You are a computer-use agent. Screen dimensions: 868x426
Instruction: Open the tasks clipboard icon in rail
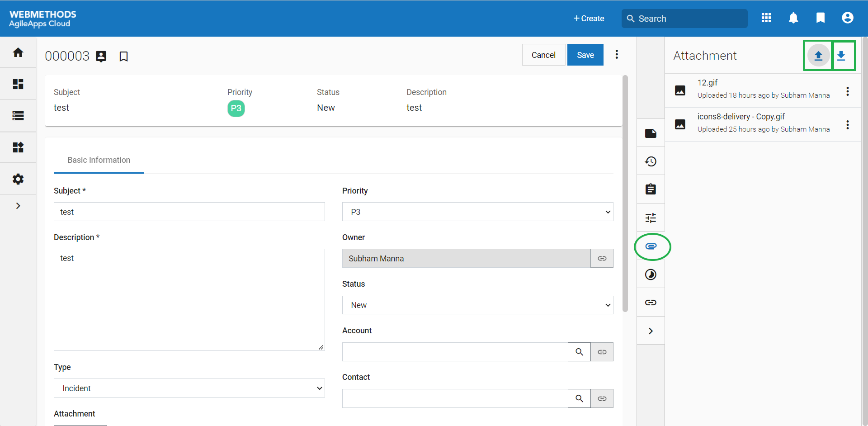point(651,189)
